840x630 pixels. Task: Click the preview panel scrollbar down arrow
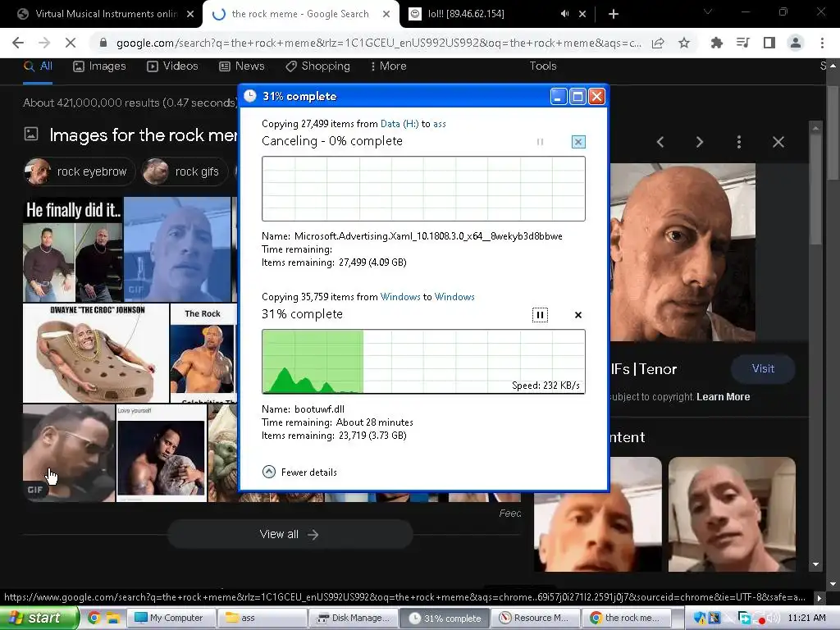point(816,564)
